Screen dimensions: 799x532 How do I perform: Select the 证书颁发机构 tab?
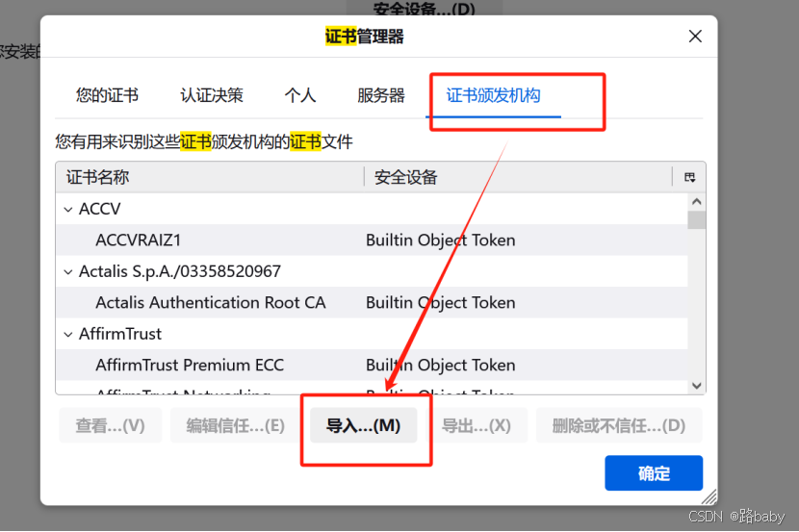(493, 95)
